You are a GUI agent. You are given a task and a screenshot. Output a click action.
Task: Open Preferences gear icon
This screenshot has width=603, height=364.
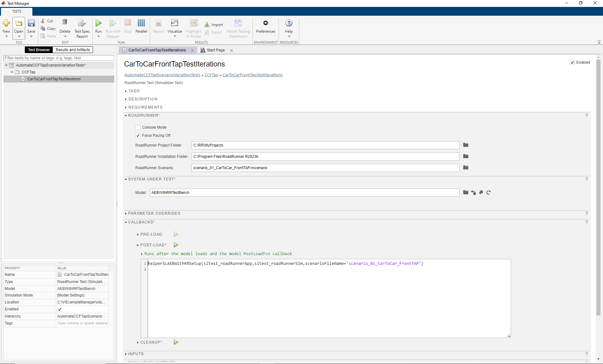(x=265, y=23)
